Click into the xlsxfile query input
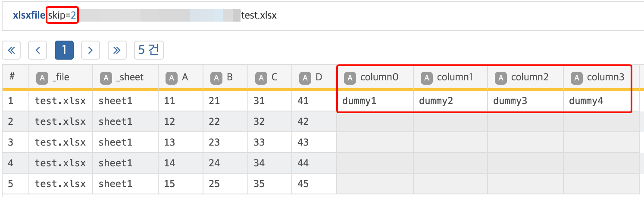The image size is (644, 197). pos(388,16)
